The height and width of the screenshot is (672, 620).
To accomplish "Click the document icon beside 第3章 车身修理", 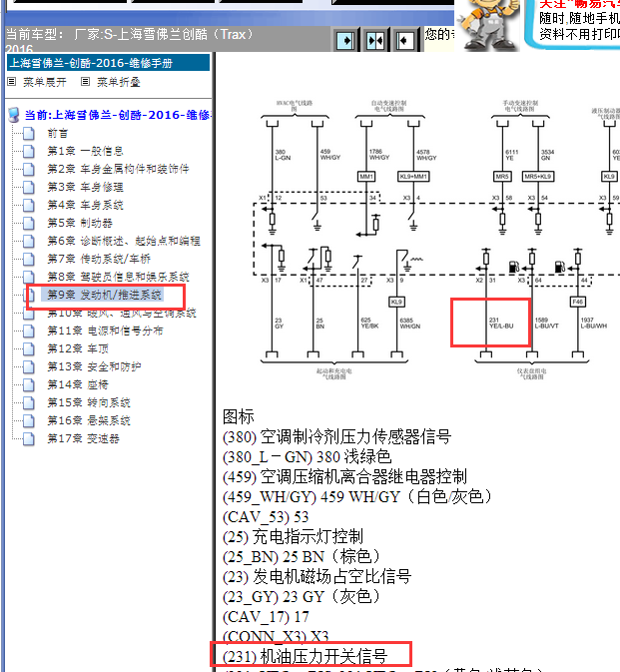I will click(29, 187).
